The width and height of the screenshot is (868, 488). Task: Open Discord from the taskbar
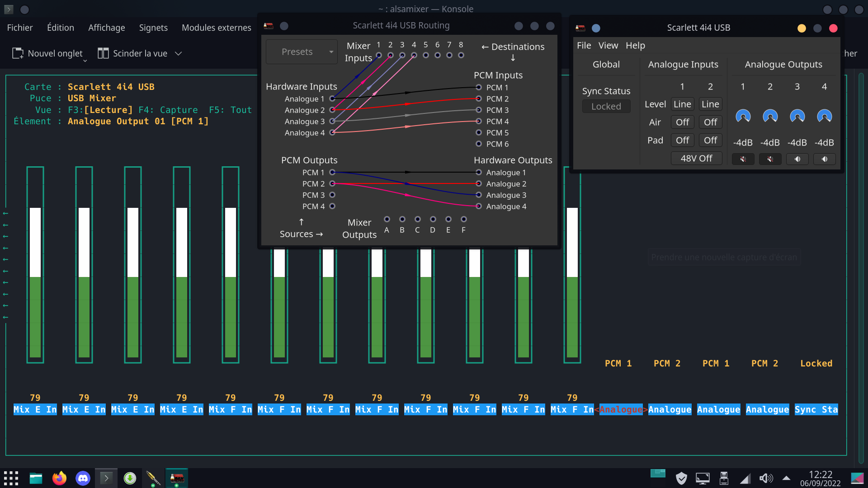(x=83, y=478)
